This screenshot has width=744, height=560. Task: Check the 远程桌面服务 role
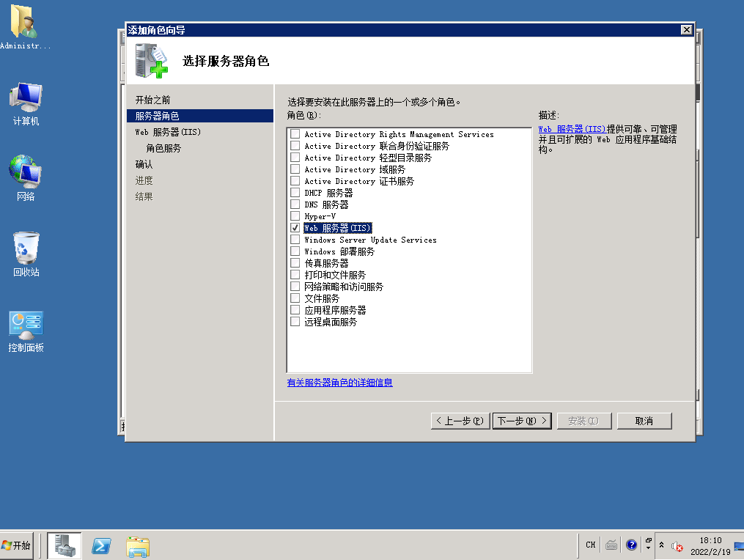(295, 321)
